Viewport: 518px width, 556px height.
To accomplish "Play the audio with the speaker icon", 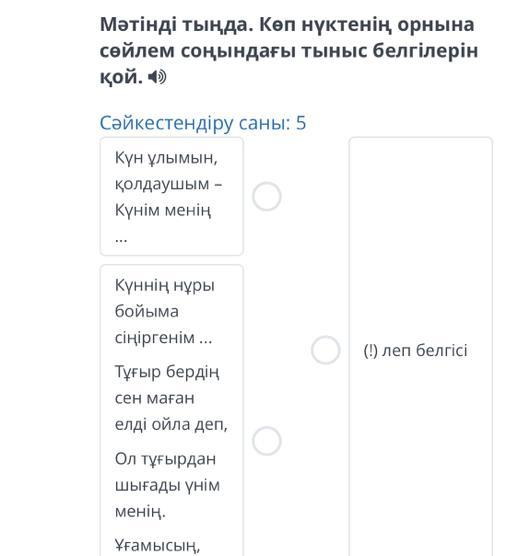I will coord(157,77).
